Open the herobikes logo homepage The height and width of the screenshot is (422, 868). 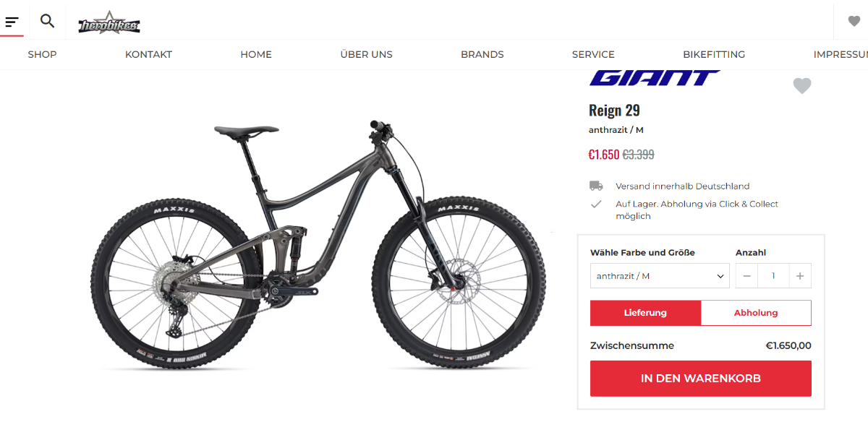click(x=109, y=23)
